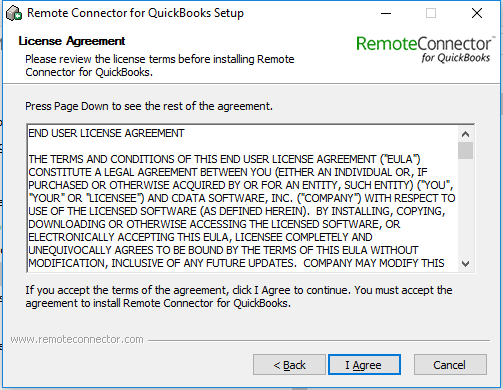Click the installer box icon in title bar
This screenshot has width=503, height=390.
click(14, 13)
